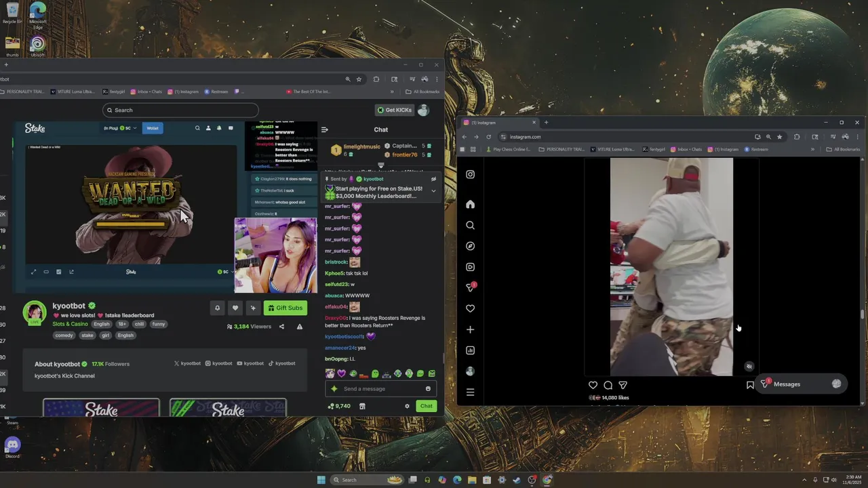Open Play Chess Online bookmark
Image resolution: width=868 pixels, height=488 pixels.
(507, 149)
